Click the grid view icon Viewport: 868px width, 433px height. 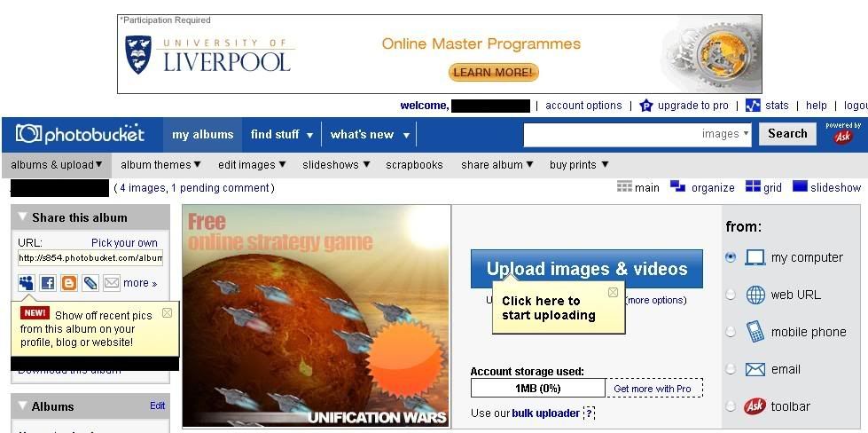(x=753, y=186)
